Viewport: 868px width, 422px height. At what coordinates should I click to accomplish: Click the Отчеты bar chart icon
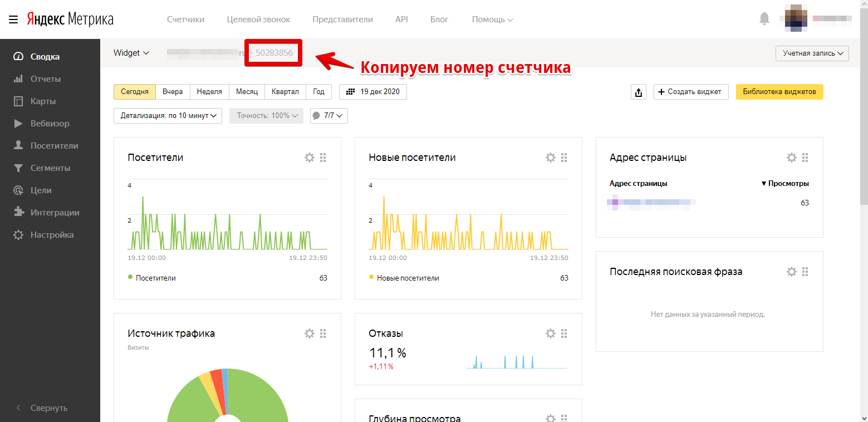pos(19,79)
